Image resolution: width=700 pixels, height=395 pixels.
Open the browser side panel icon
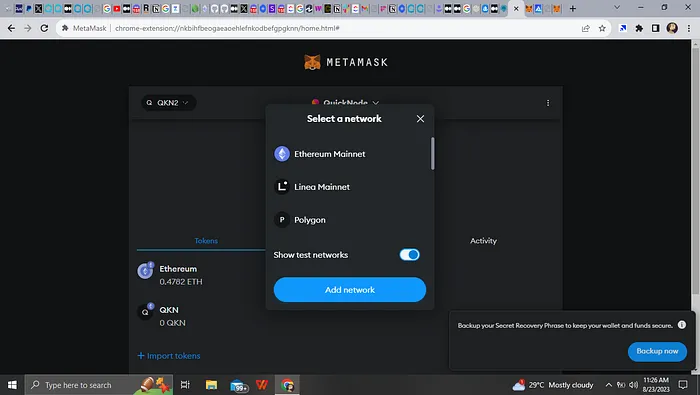(x=655, y=28)
